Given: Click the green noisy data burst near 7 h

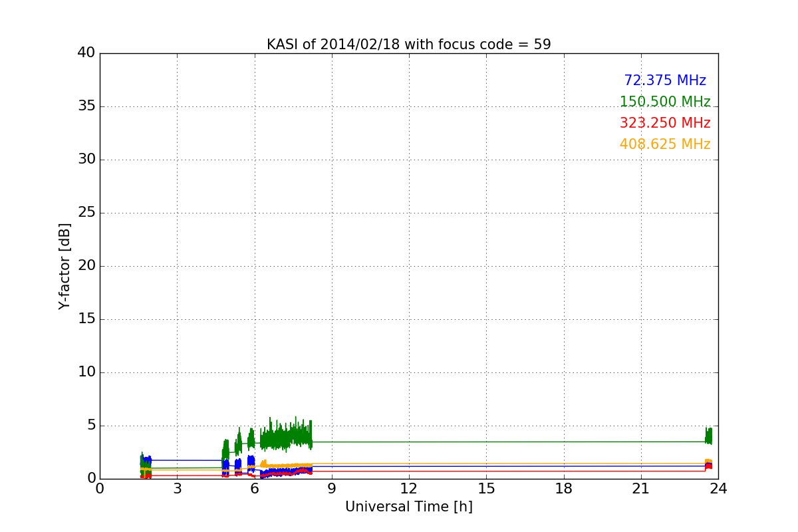Looking at the screenshot, I should coord(286,437).
